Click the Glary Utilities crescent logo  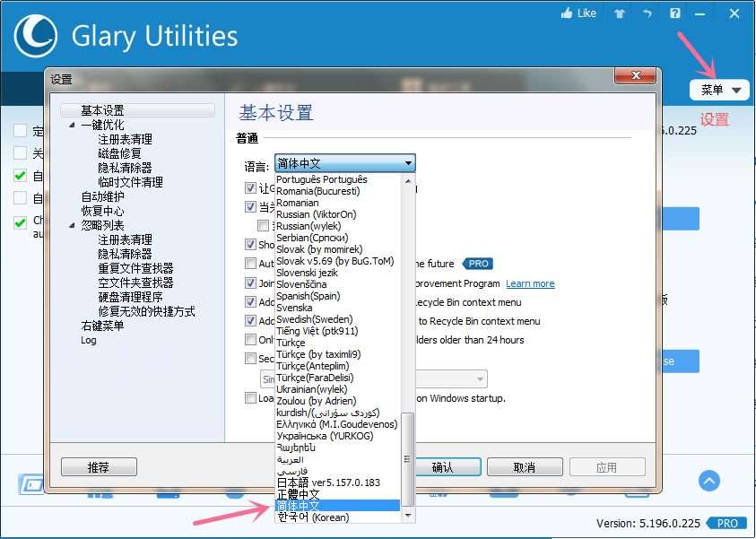click(x=36, y=36)
